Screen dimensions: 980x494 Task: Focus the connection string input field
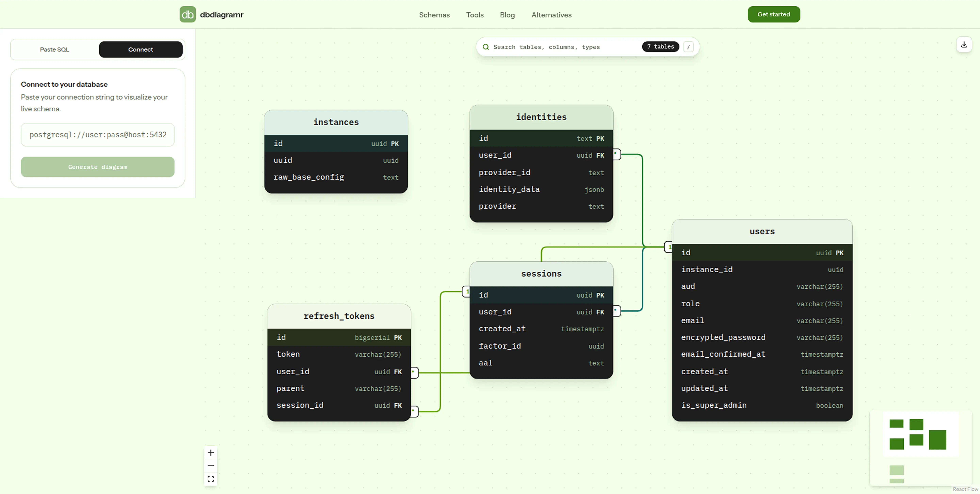(98, 135)
